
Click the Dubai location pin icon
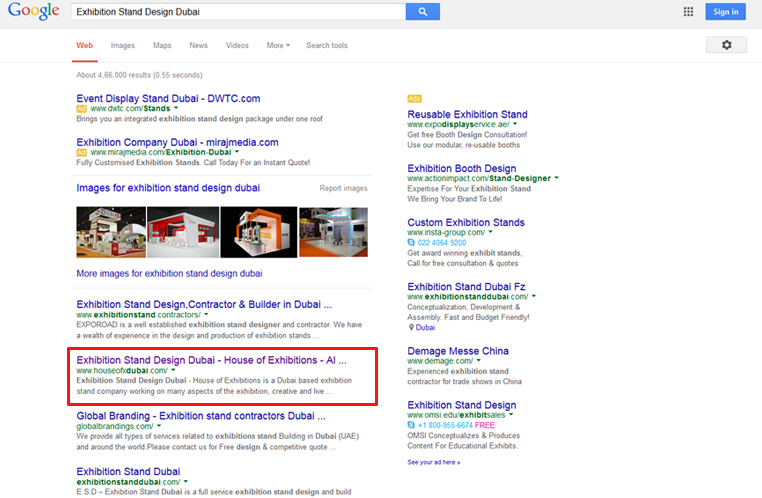click(411, 327)
